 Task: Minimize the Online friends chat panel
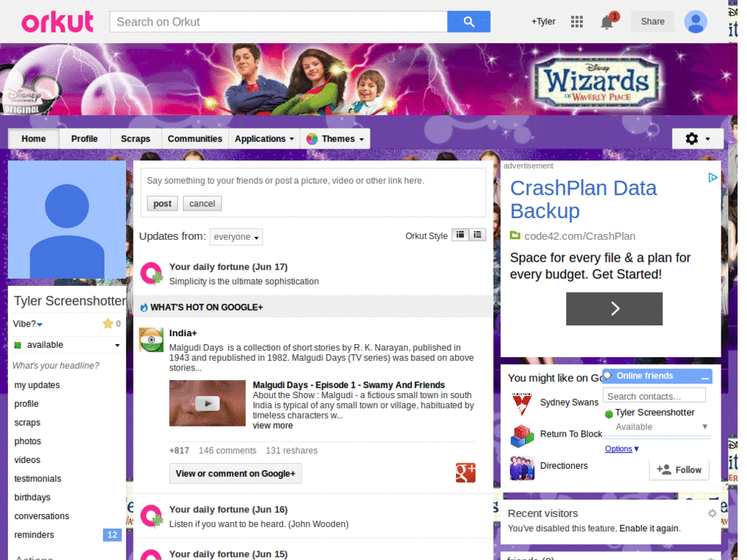coord(705,377)
